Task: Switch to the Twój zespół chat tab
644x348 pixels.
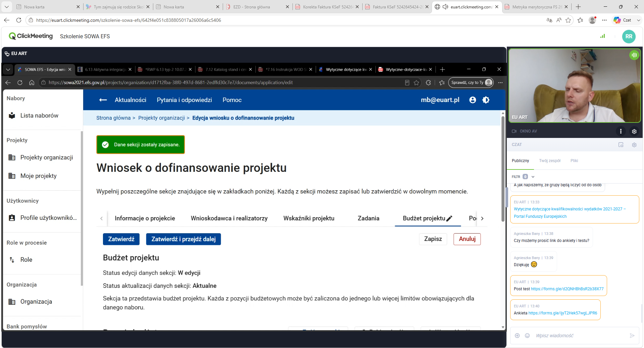Action: [x=550, y=161]
